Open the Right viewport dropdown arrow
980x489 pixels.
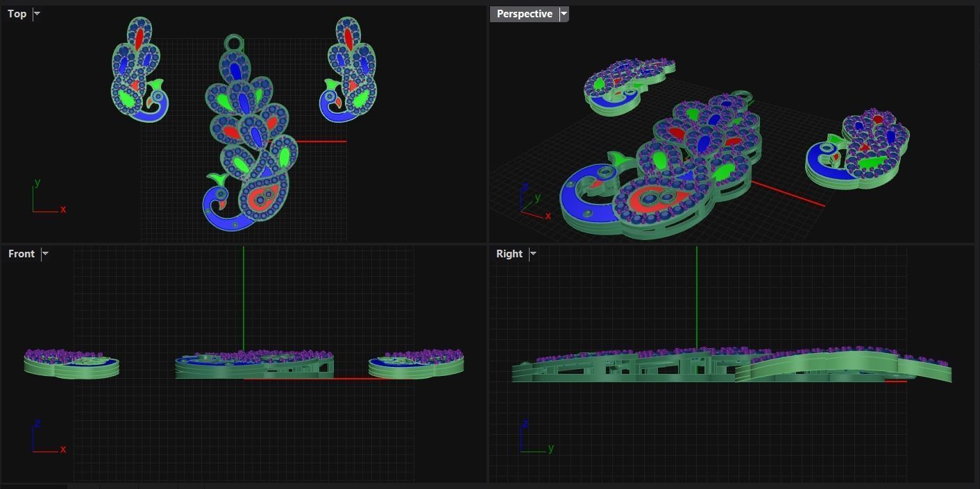coord(532,254)
